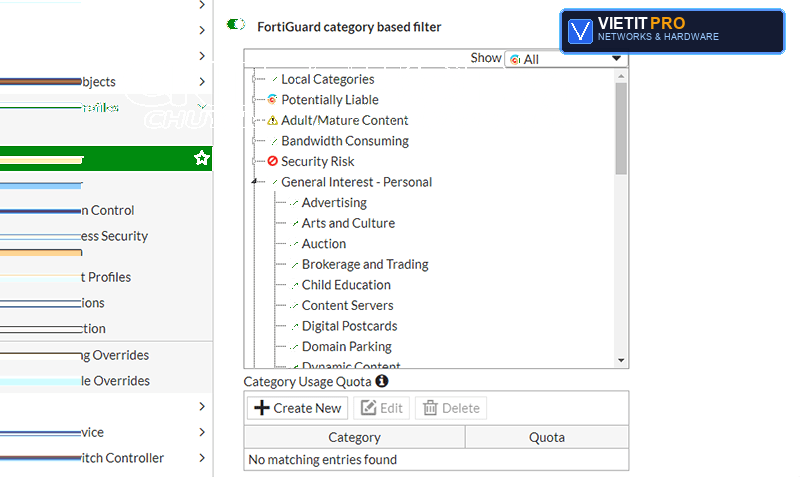Click the Domain Parking allow icon
This screenshot has height=477, width=800.
click(294, 347)
